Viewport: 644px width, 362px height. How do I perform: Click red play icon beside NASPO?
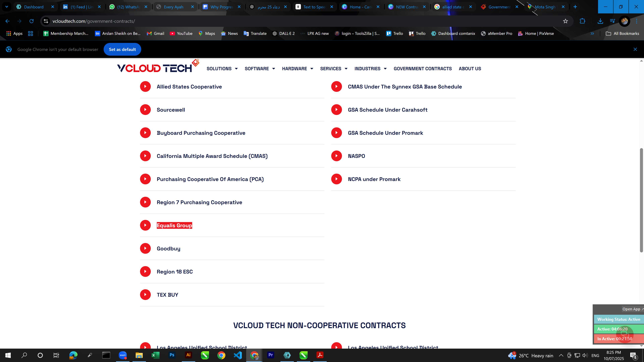tap(336, 156)
